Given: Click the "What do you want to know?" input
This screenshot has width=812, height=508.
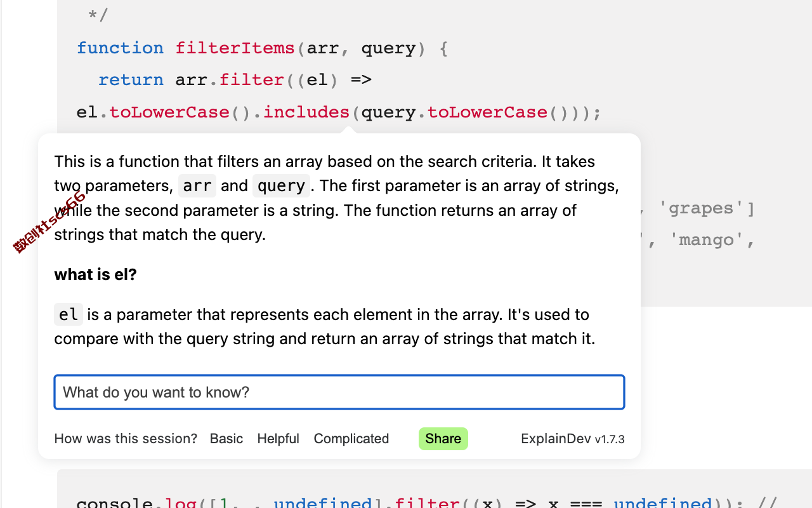Looking at the screenshot, I should [339, 392].
